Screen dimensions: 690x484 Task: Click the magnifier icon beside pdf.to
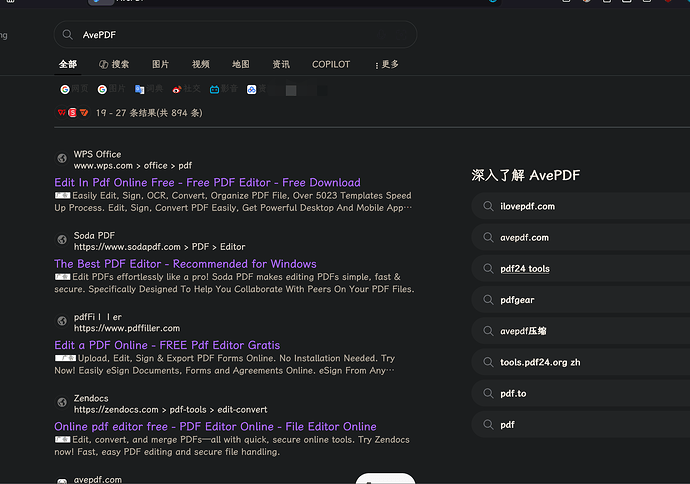[488, 393]
